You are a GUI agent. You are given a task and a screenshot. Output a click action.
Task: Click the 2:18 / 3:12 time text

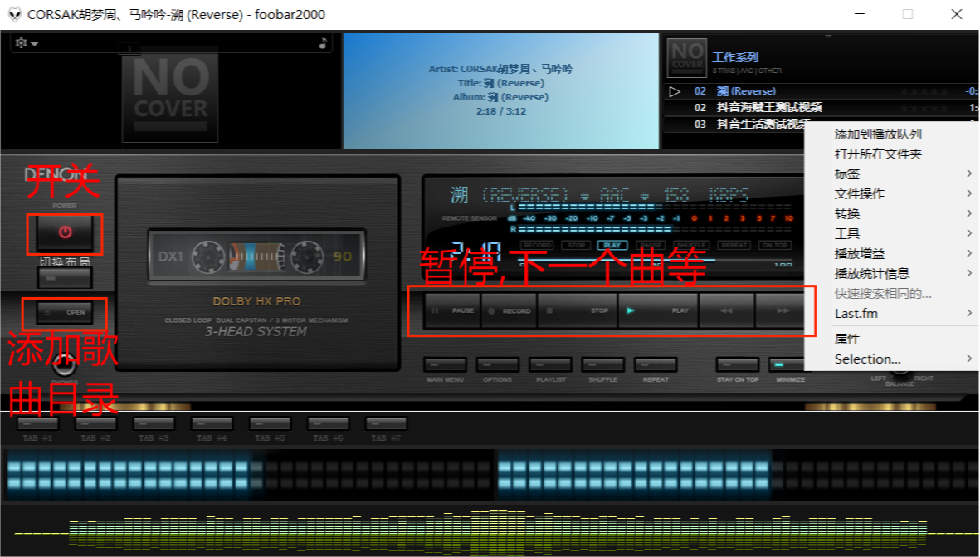pos(501,111)
